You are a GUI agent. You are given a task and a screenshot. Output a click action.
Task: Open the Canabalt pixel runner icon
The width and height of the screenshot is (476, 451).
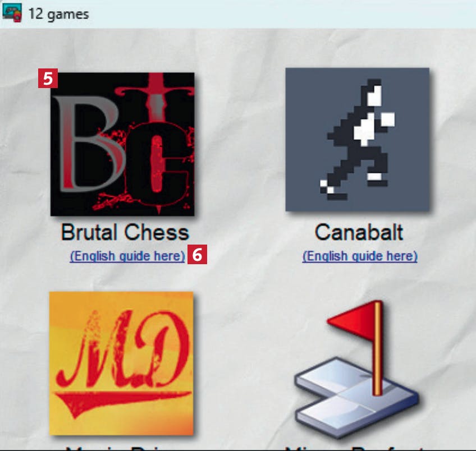tap(358, 140)
